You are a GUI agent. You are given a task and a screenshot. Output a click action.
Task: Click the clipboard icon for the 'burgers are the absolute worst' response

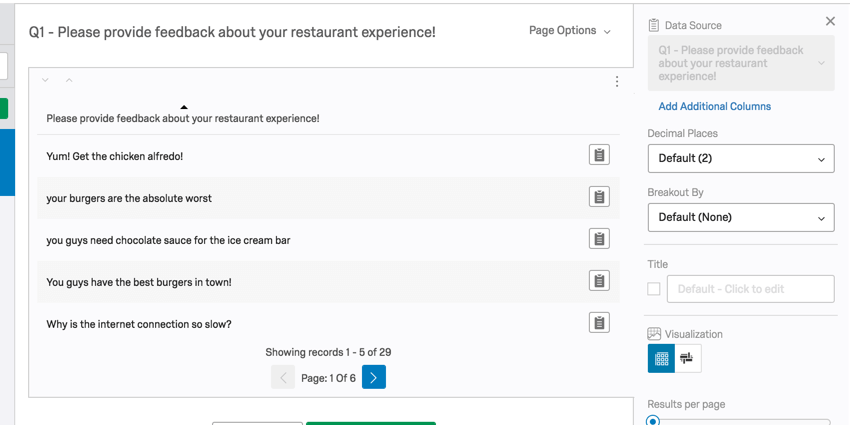pos(599,197)
